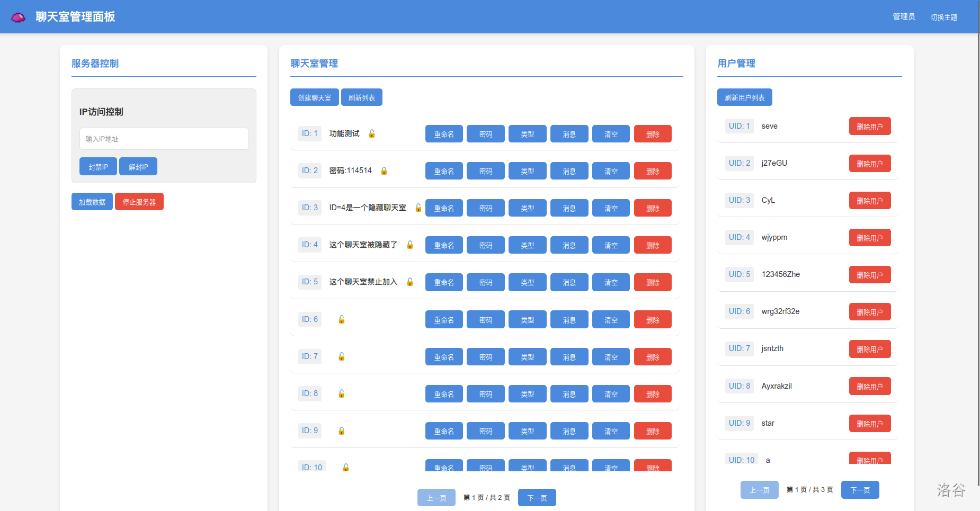980x511 pixels.
Task: Refresh user list via 刷新用户列表
Action: [x=744, y=97]
